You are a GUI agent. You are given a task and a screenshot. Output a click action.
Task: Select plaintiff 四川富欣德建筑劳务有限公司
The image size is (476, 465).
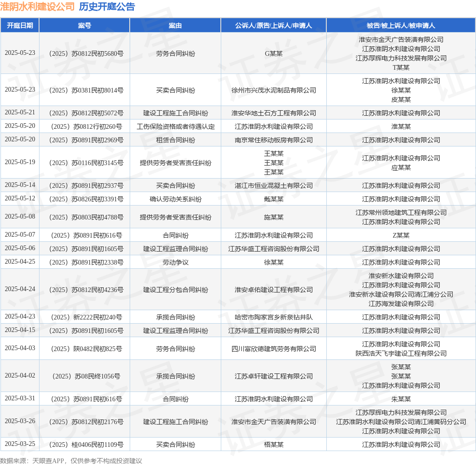(x=273, y=349)
